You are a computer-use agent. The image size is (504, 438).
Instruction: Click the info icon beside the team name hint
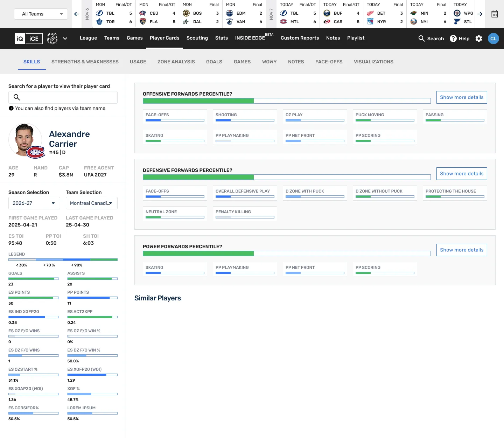[11, 109]
